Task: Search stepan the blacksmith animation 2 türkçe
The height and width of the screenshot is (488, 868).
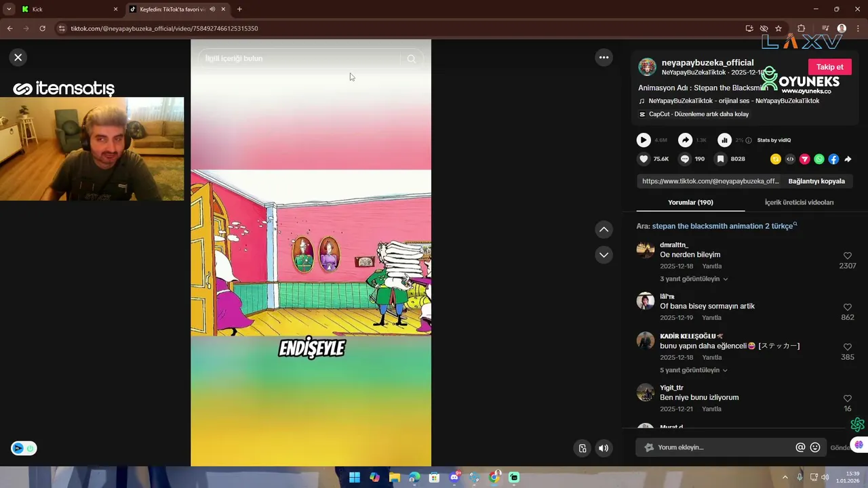Action: [724, 226]
